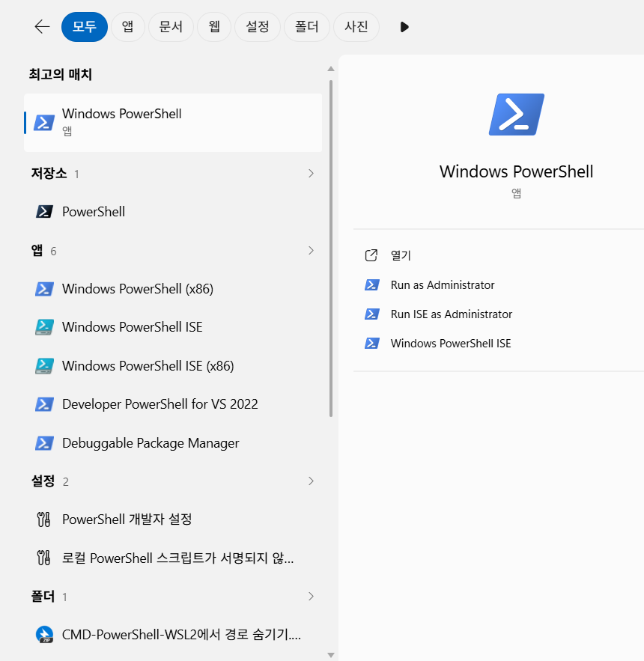This screenshot has height=661, width=644.
Task: Show more filter tabs with arrow
Action: (x=404, y=27)
